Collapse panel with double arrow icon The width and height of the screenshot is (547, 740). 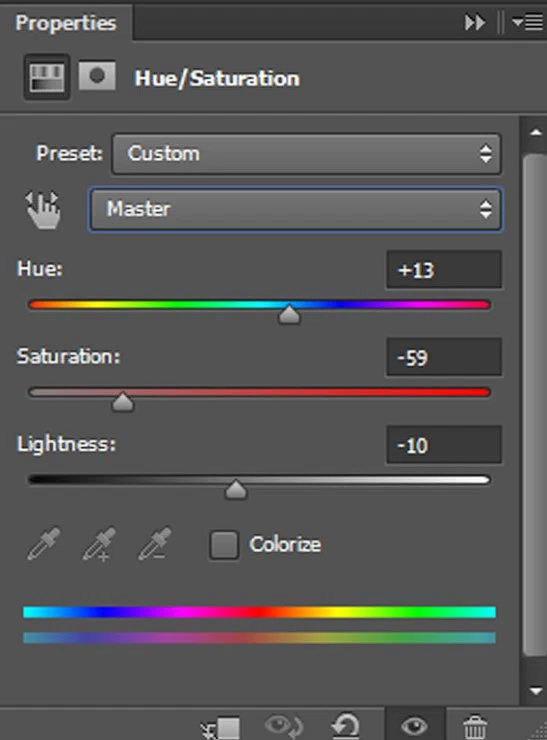pyautogui.click(x=475, y=22)
